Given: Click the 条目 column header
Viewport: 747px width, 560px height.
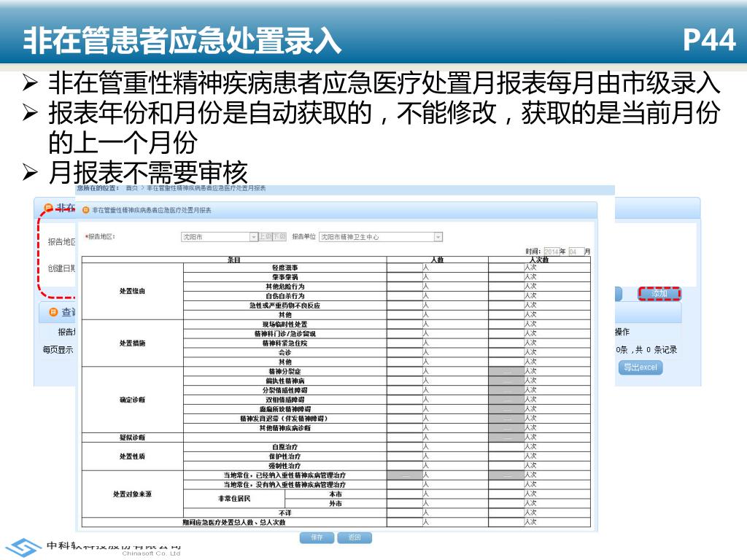Looking at the screenshot, I should [234, 260].
